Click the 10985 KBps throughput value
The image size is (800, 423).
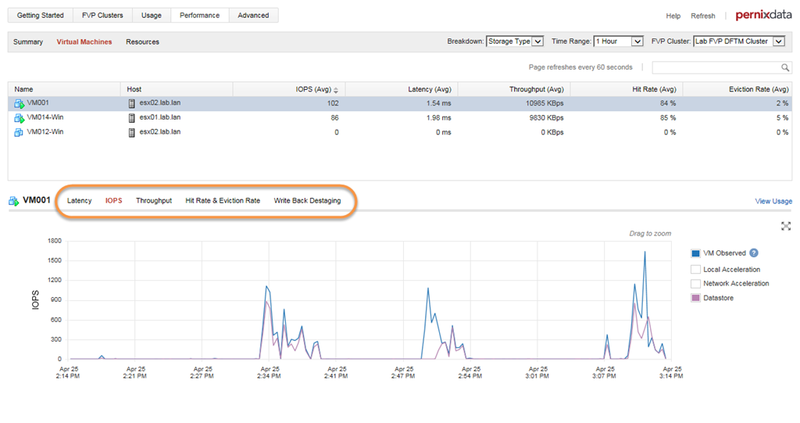(544, 103)
